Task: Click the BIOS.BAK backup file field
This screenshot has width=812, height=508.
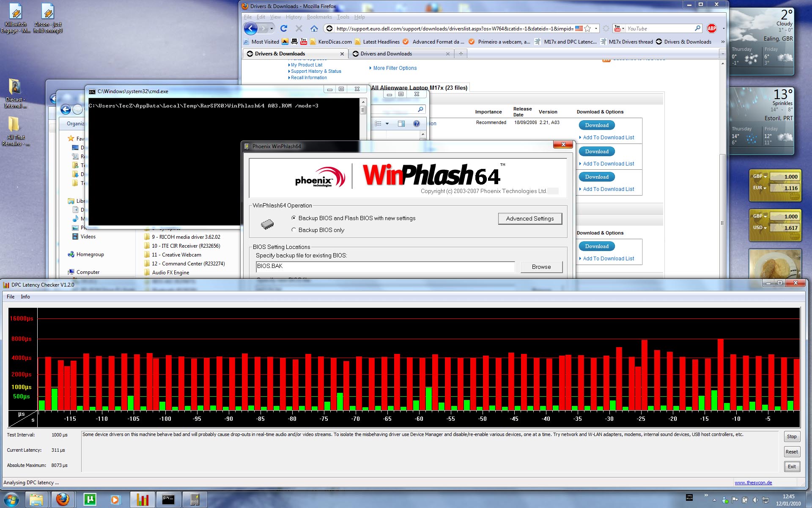Action: point(385,266)
